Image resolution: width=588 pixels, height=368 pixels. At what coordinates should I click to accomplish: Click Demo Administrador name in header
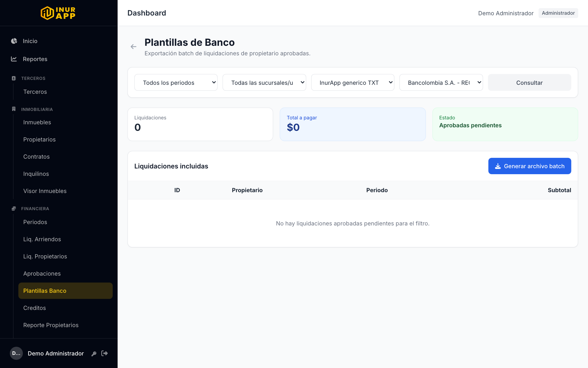pos(506,13)
